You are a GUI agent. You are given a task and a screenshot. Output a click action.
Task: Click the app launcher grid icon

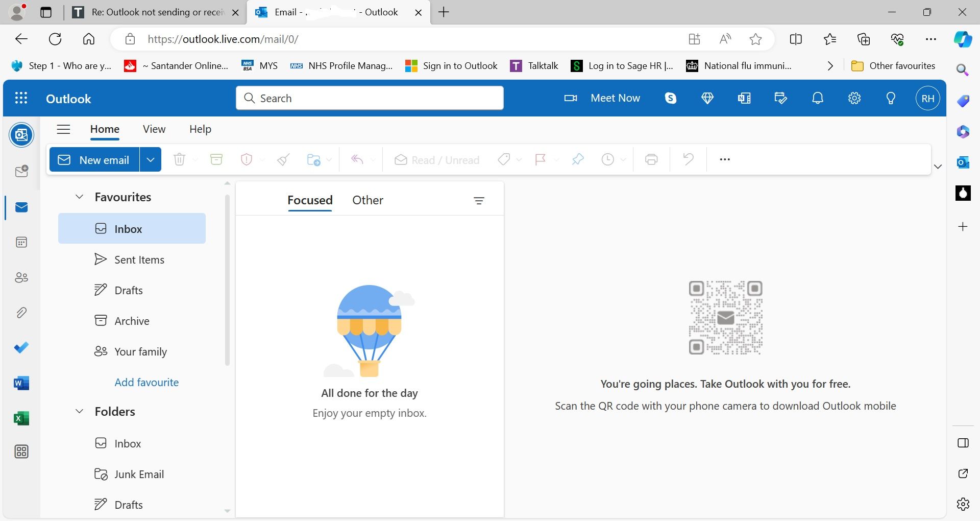[21, 98]
